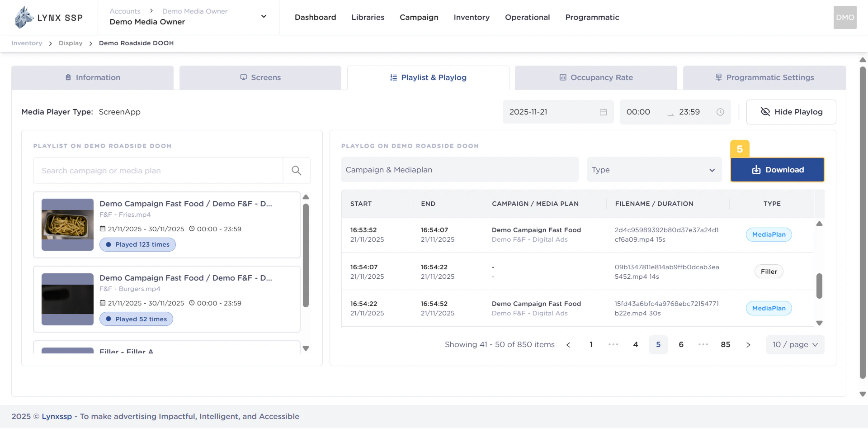This screenshot has height=429, width=868.
Task: Click the Campaign & Mediaplan filter field
Action: 460,170
